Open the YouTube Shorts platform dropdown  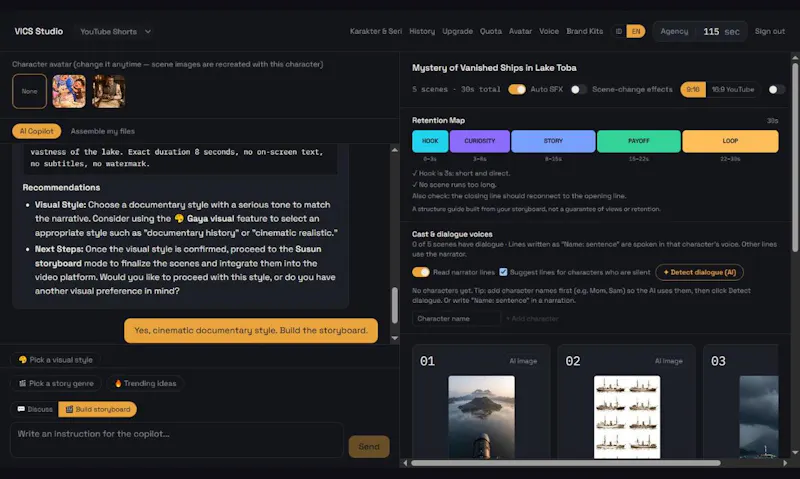(115, 32)
